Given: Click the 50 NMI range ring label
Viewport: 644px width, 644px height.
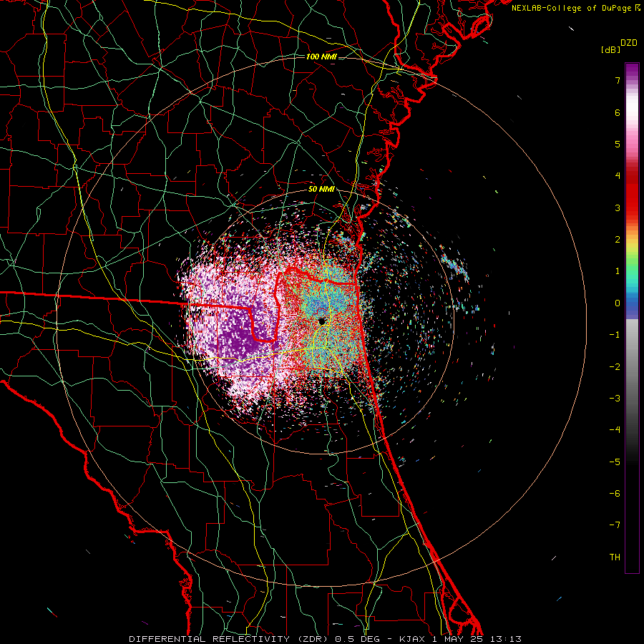Looking at the screenshot, I should tap(321, 189).
